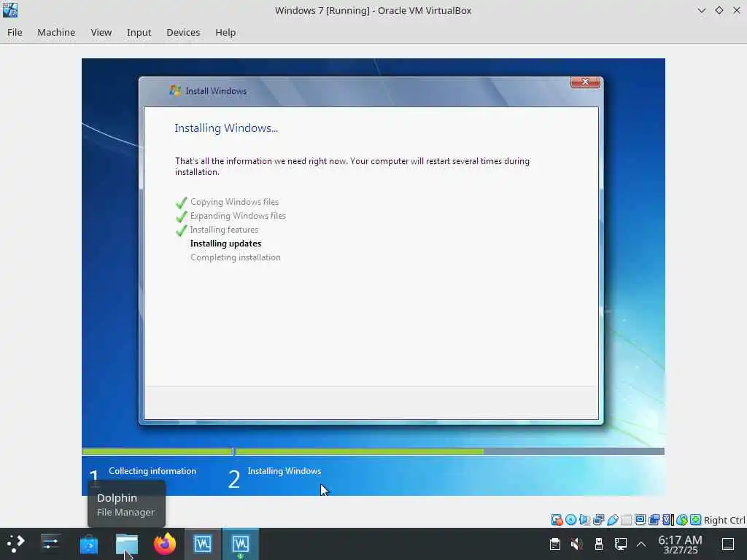Viewport: 747px width, 560px height.
Task: Click the Copying Windows files text
Action: [x=234, y=202]
